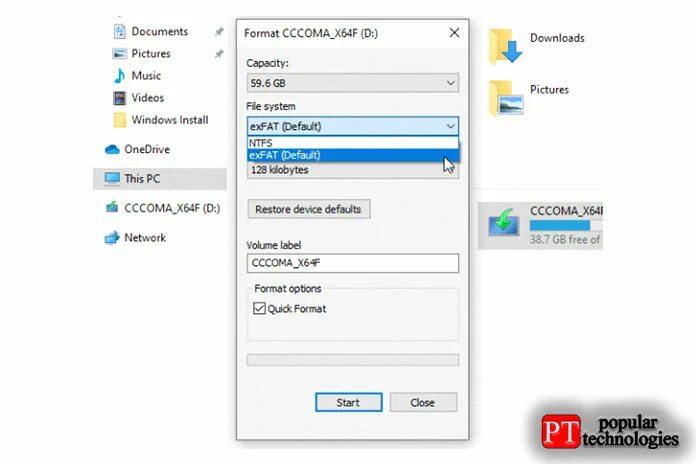Click the Volume label text field
The width and height of the screenshot is (696, 464).
[x=352, y=263]
